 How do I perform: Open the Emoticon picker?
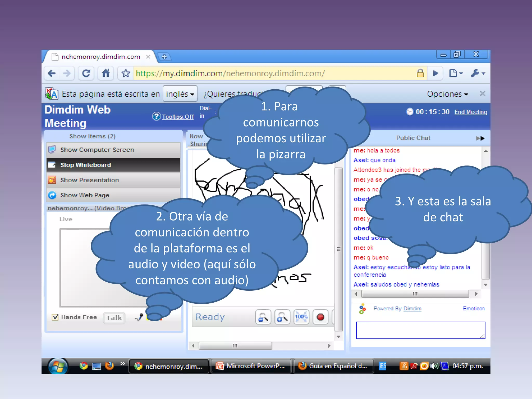coord(474,308)
